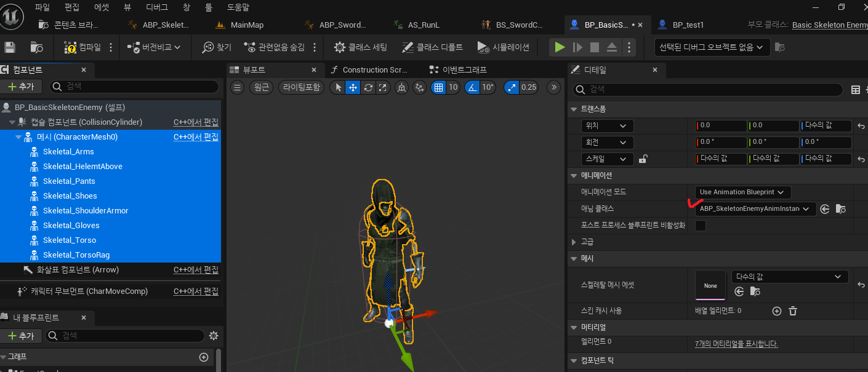
Task: Select the Skeletal_HelemtAbove component
Action: 82,166
